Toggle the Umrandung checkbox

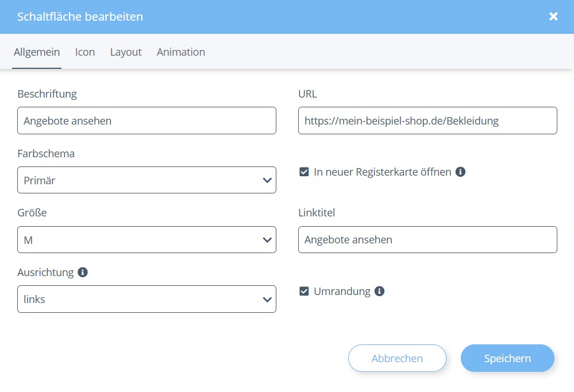pos(305,291)
